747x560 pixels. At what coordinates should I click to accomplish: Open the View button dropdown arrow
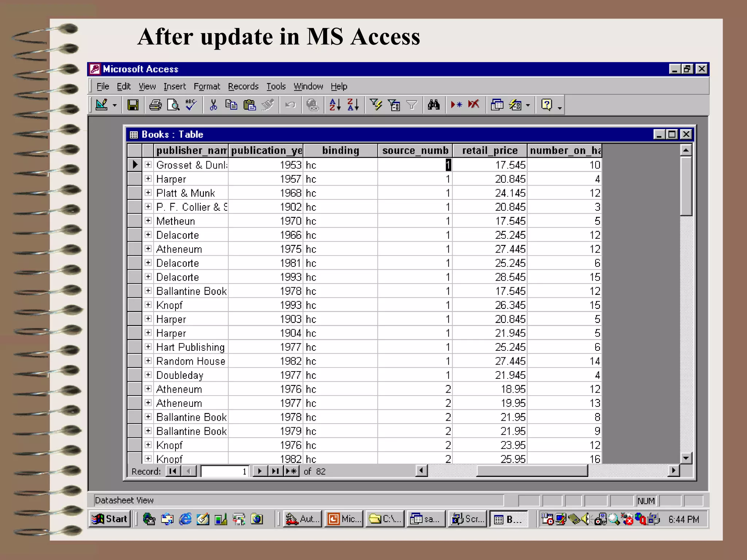[x=115, y=106]
